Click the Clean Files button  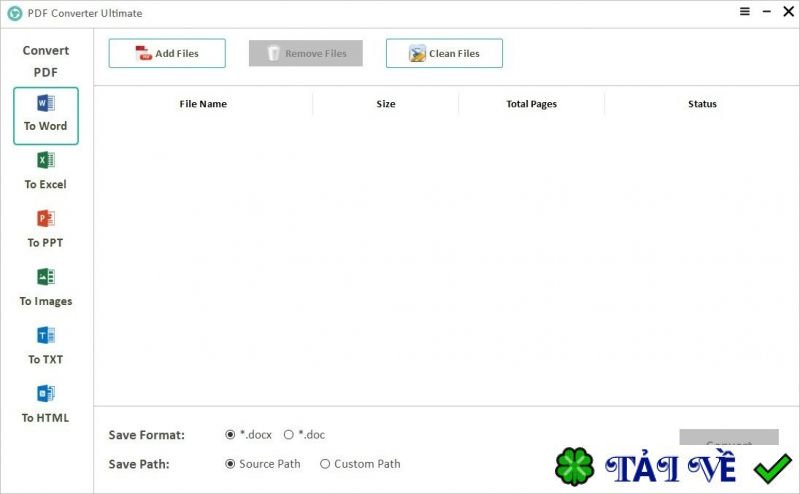pyautogui.click(x=444, y=53)
